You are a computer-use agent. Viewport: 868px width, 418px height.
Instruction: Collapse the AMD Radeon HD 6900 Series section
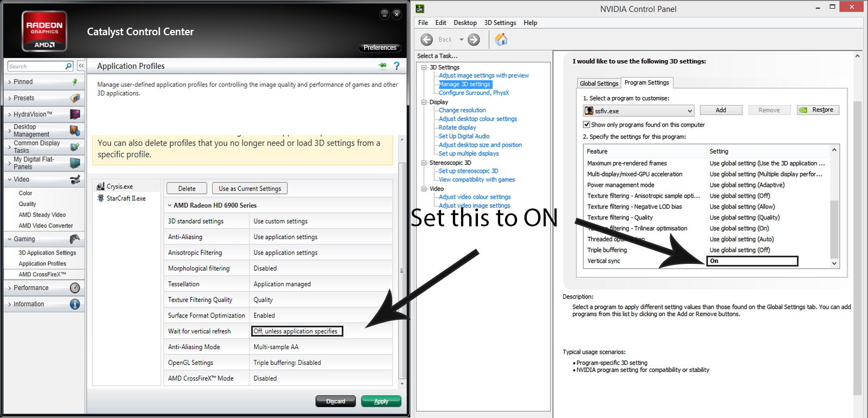click(x=170, y=205)
